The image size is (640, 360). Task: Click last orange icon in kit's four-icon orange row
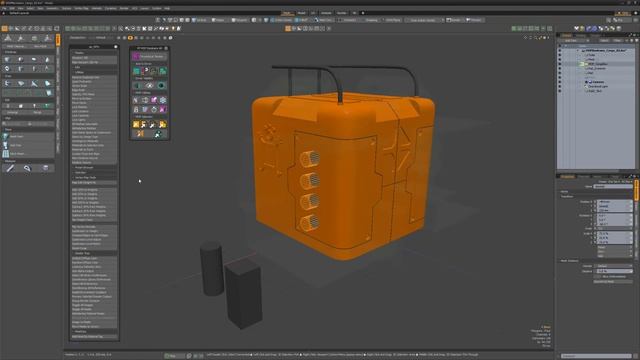pos(163,124)
